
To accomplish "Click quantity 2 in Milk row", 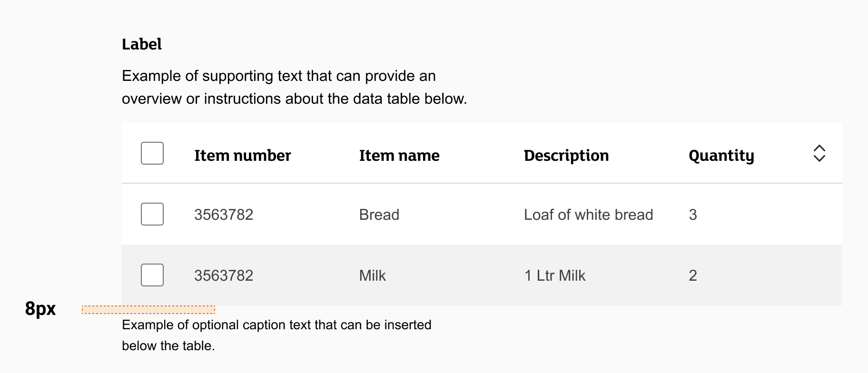I will [693, 275].
